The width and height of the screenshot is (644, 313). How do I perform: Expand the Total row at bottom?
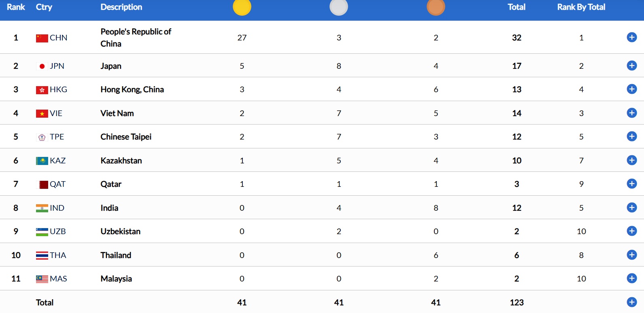(631, 302)
